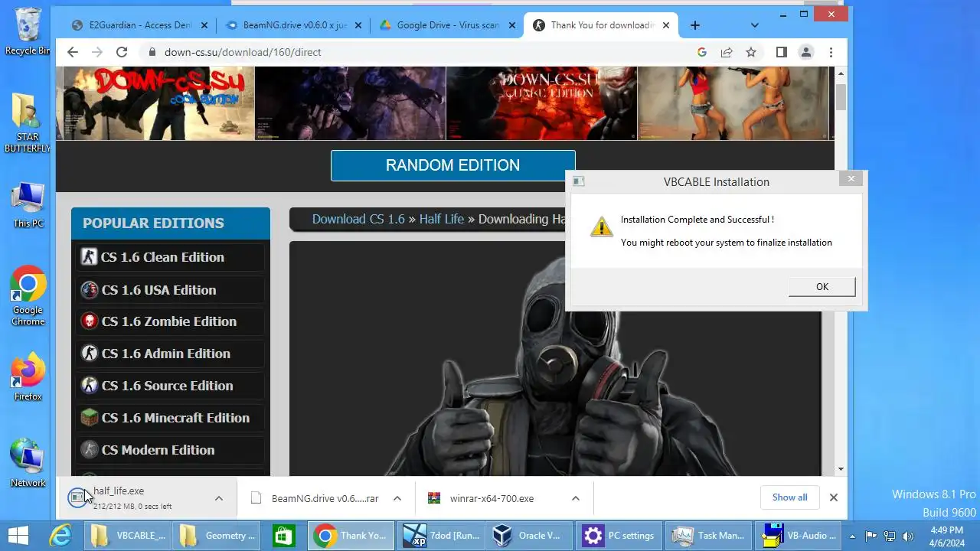
Task: Open the Windows Store taskbar icon
Action: click(x=284, y=536)
